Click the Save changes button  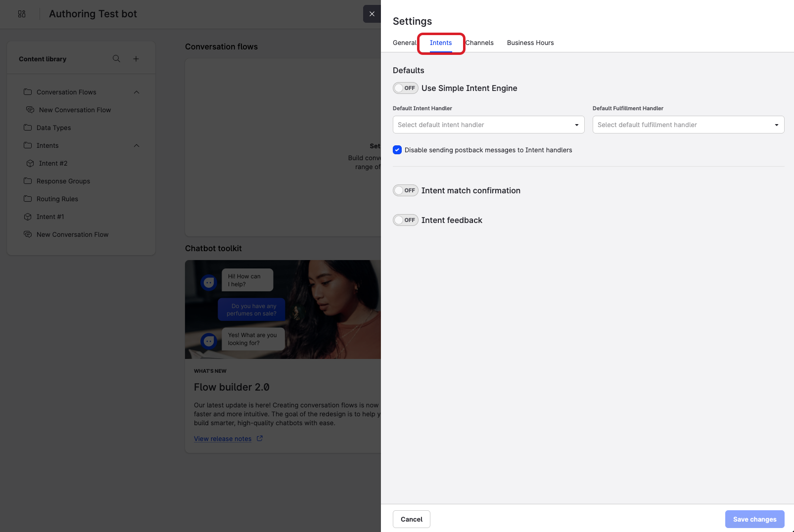[x=754, y=519]
